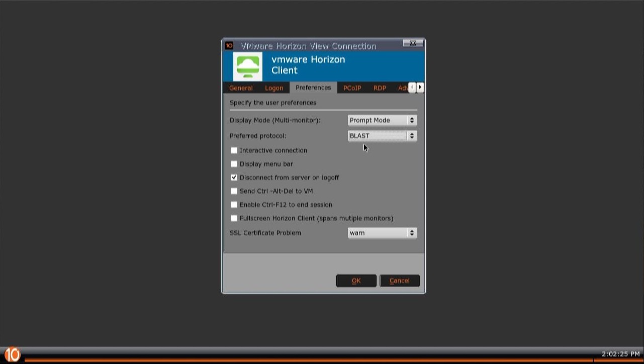The image size is (644, 364).
Task: Click the 'Preferred protocol:' label
Action: coord(258,136)
